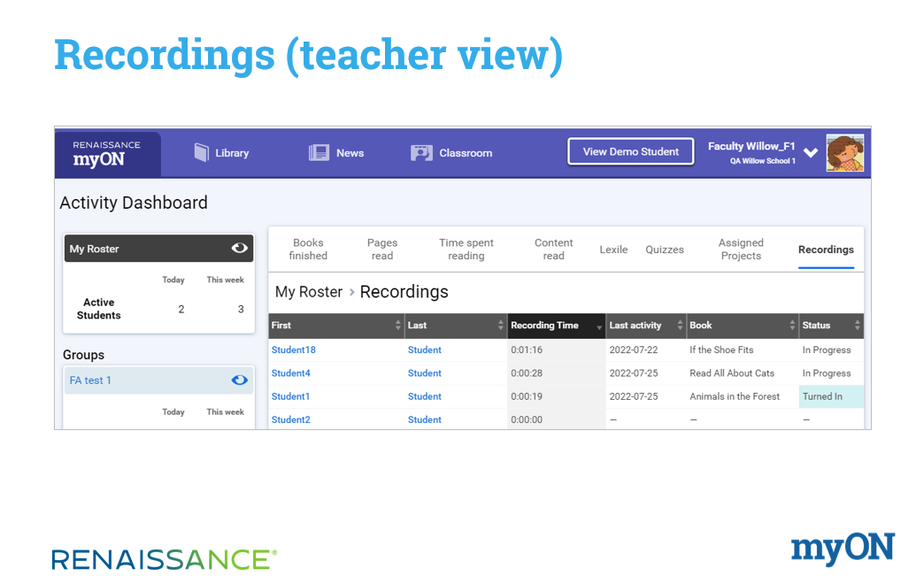This screenshot has width=924, height=576.
Task: Click Student last name in Student2 row
Action: coord(424,420)
